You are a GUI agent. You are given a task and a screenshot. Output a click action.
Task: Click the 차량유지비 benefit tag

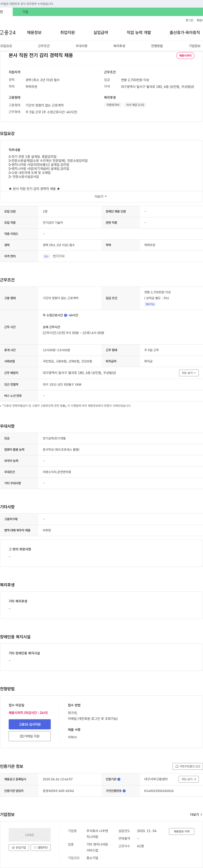(113, 105)
